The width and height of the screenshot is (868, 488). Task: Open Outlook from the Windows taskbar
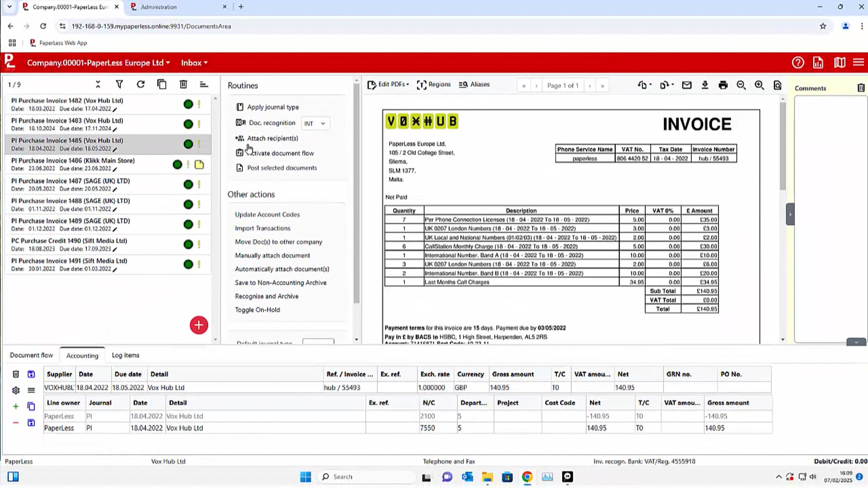coord(467,477)
